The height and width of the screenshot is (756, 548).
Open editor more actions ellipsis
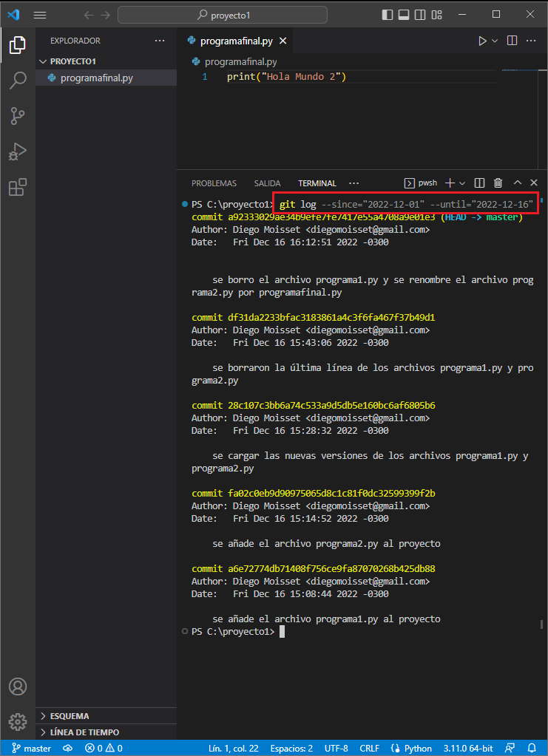(x=531, y=41)
